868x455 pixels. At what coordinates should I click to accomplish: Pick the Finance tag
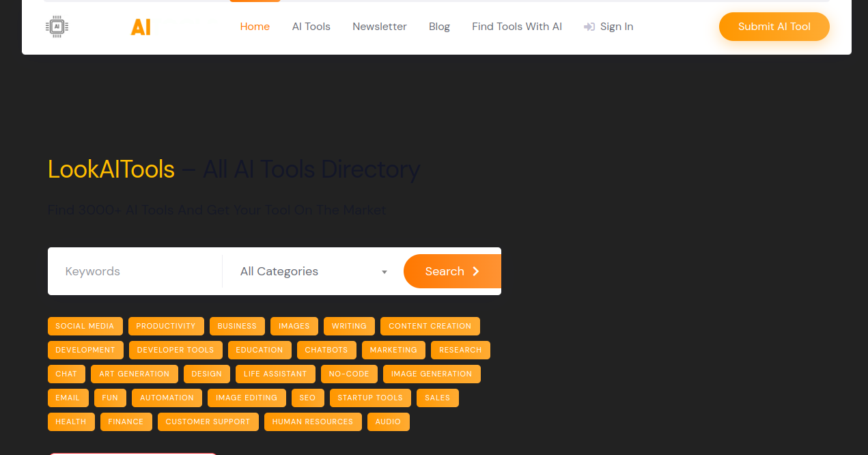click(126, 422)
